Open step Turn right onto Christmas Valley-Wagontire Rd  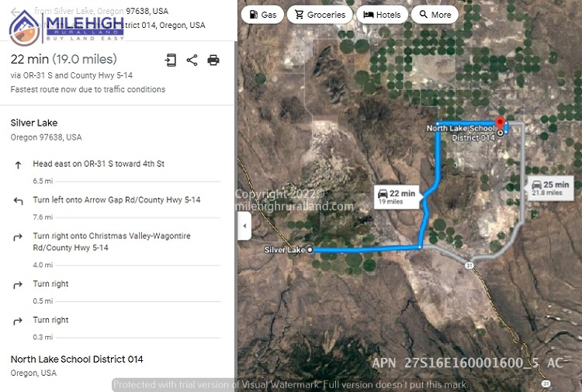click(111, 241)
